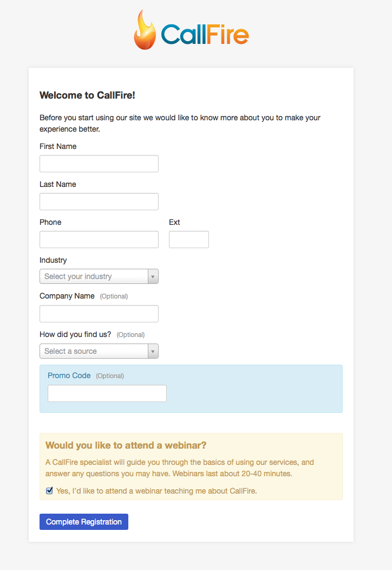Click the Last Name text box
Screen dimensions: 392x570
click(99, 201)
